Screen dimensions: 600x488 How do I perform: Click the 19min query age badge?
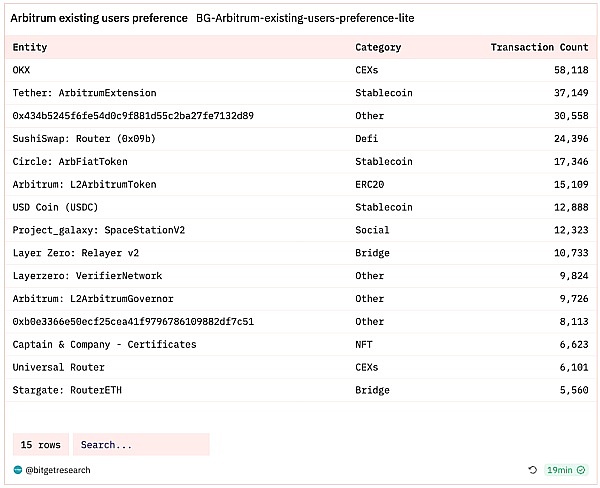click(x=559, y=469)
